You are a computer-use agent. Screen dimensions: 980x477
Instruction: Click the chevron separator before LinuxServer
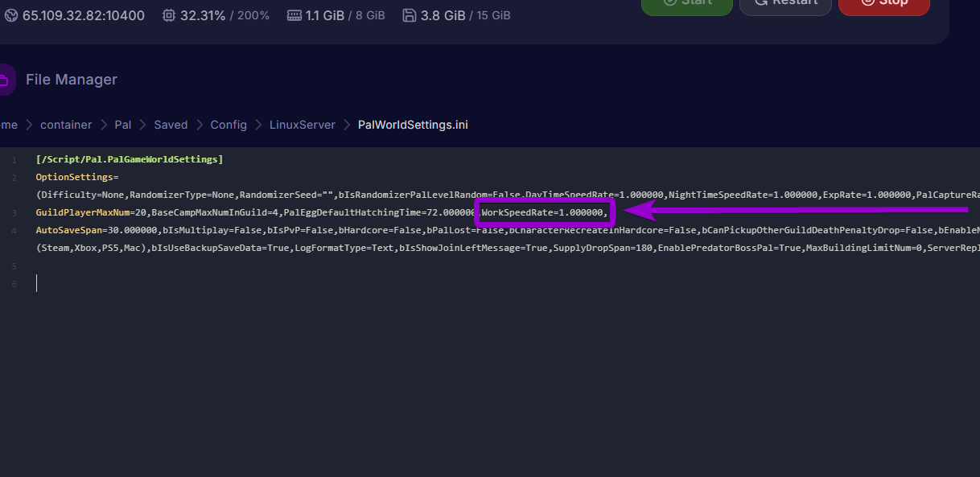[x=258, y=125]
